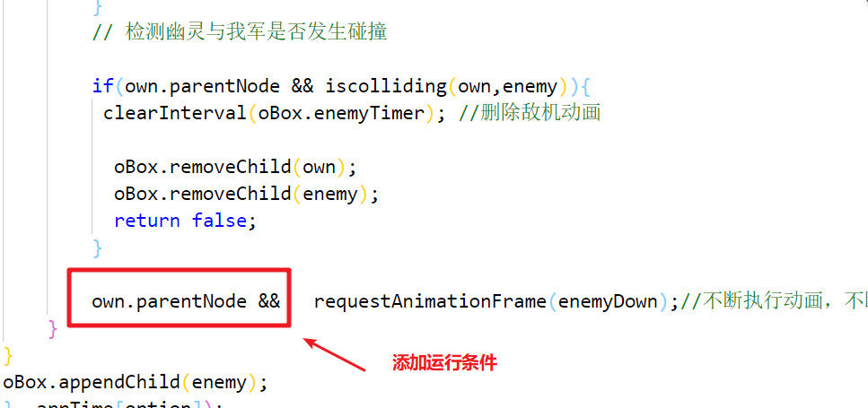868x408 pixels.
Task: Click the red annotation text 添加运行条件
Action: point(444,363)
